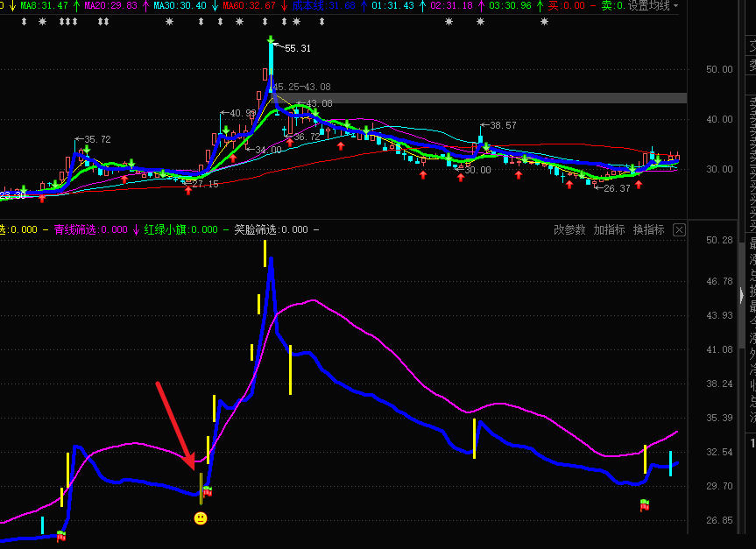Click the 45.25-43.08 gap range label

pos(302,87)
